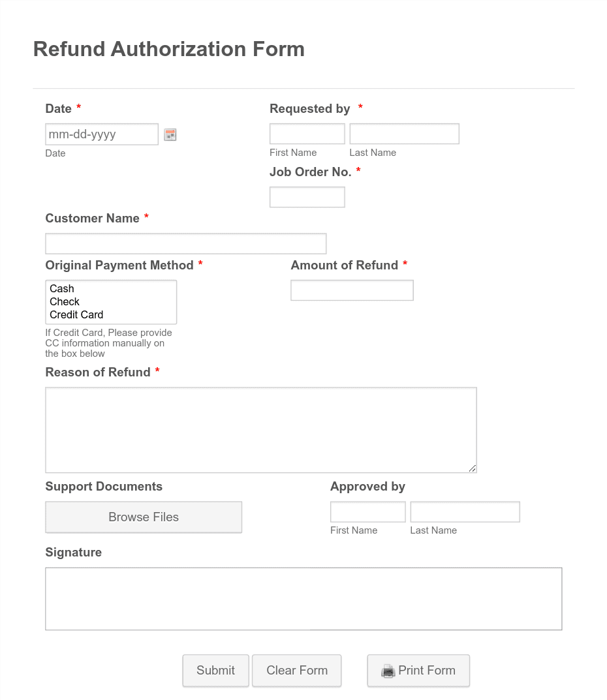Click the Requested by Last Name field
The width and height of the screenshot is (607, 700).
tap(403, 133)
